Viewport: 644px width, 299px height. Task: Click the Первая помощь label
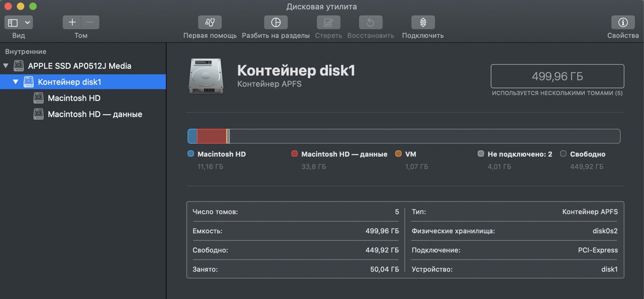[210, 36]
